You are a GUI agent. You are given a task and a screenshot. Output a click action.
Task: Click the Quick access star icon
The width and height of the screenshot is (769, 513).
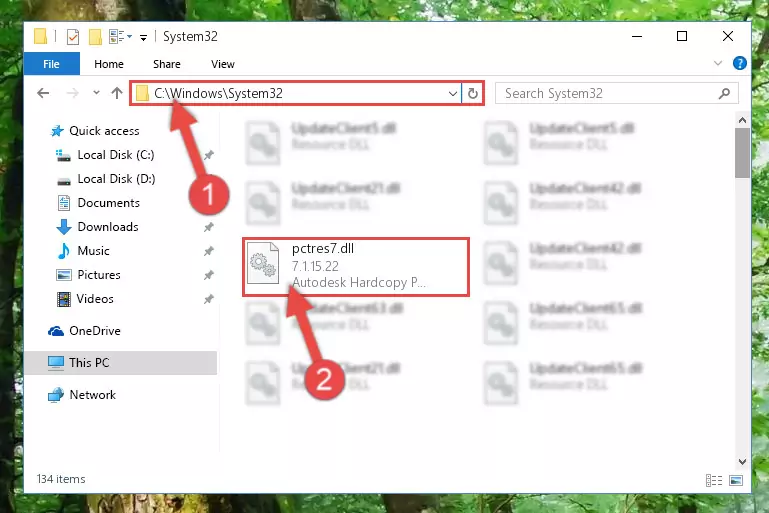pyautogui.click(x=57, y=131)
